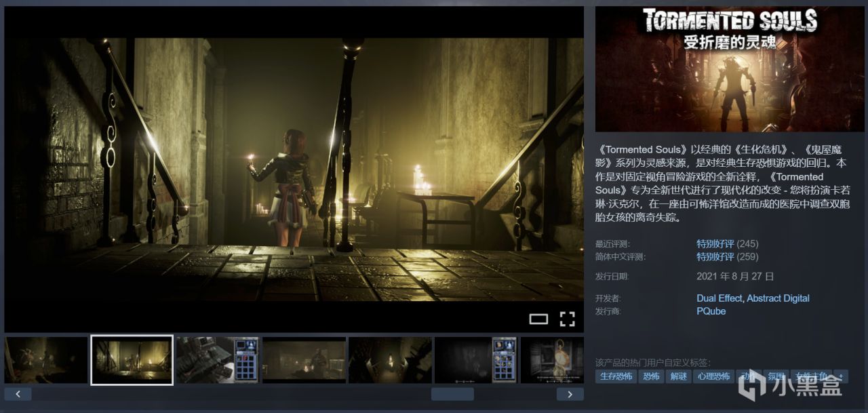Select the third thumbnail with inventory panel

(x=217, y=360)
